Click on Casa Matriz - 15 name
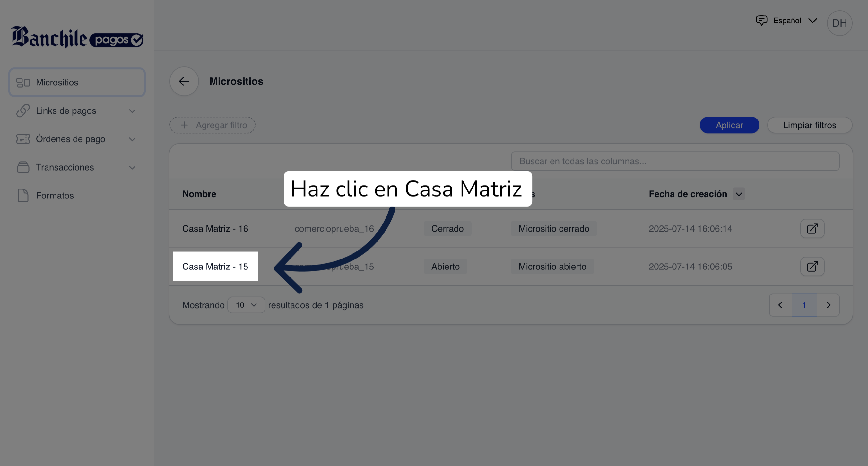Image resolution: width=868 pixels, height=466 pixels. tap(215, 266)
